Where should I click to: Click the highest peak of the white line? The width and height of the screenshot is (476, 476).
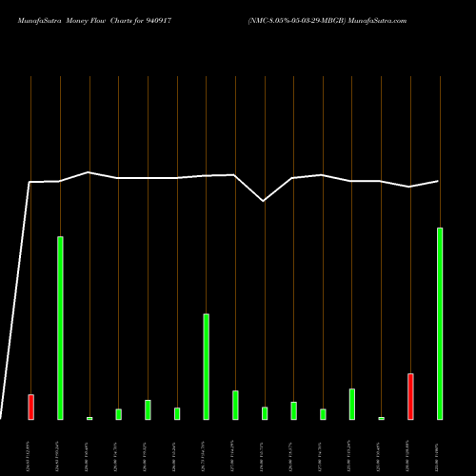[x=89, y=172]
